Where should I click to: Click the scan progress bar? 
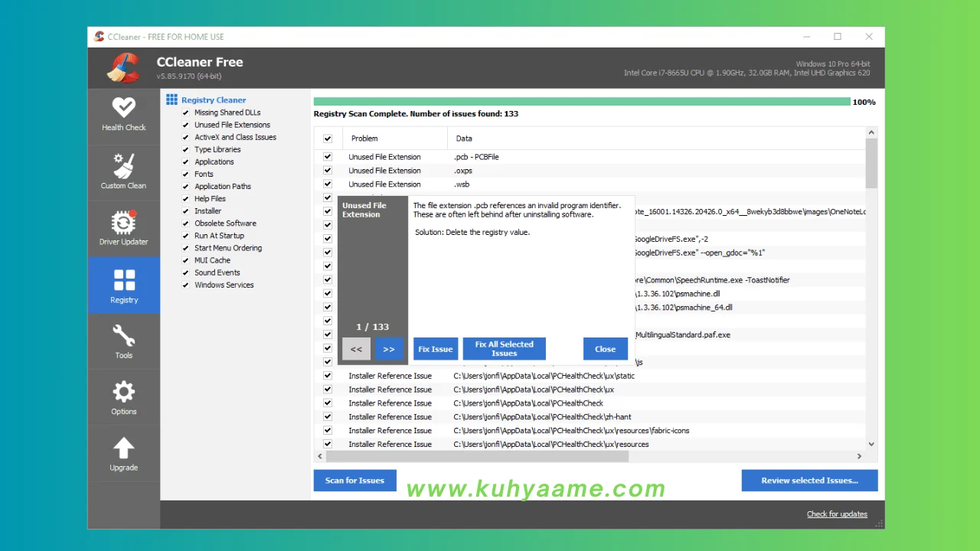click(x=582, y=102)
